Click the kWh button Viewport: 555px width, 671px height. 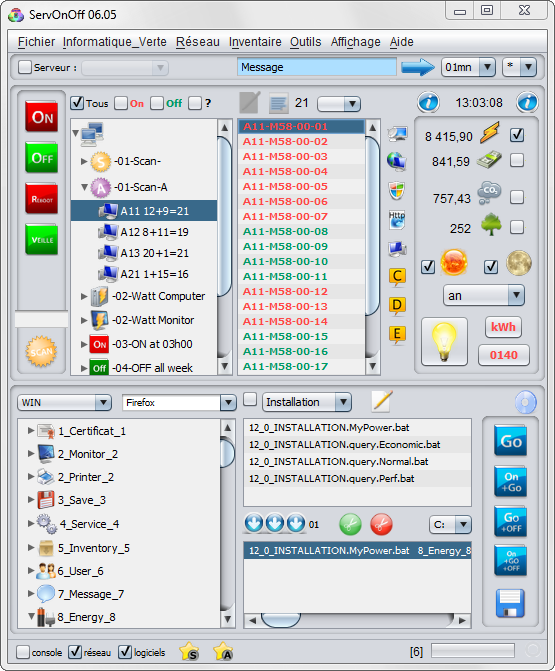point(503,327)
